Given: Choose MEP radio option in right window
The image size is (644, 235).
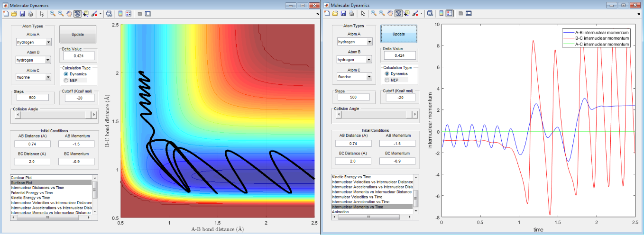Looking at the screenshot, I should click(x=387, y=80).
